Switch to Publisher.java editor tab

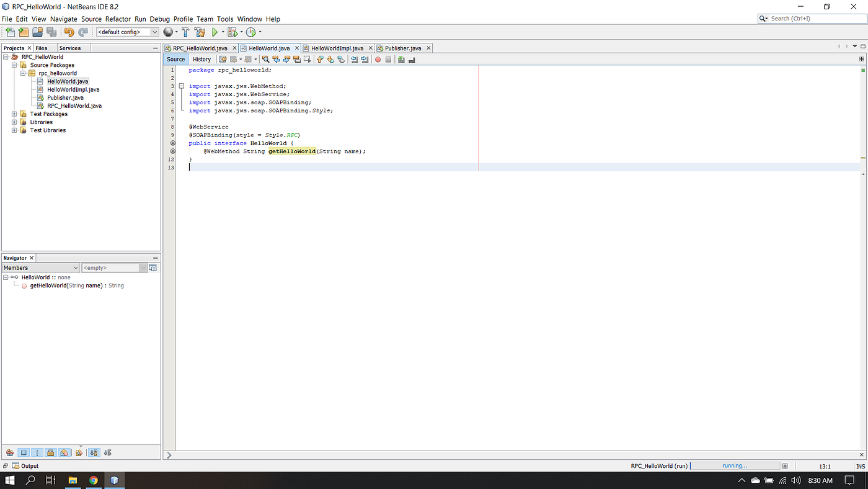click(403, 48)
